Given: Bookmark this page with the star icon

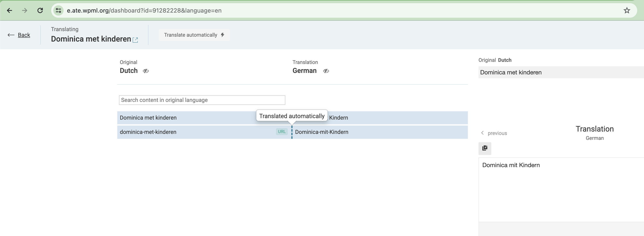Looking at the screenshot, I should 627,10.
